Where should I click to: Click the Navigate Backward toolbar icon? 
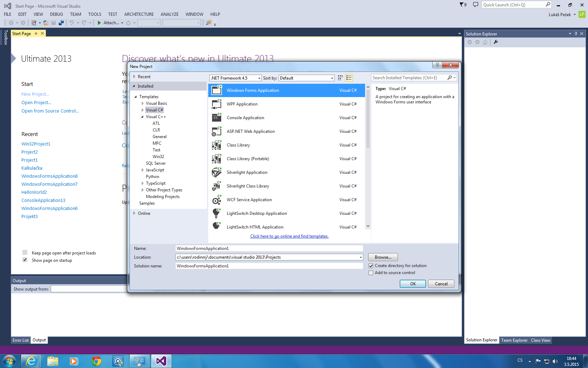[x=11, y=23]
